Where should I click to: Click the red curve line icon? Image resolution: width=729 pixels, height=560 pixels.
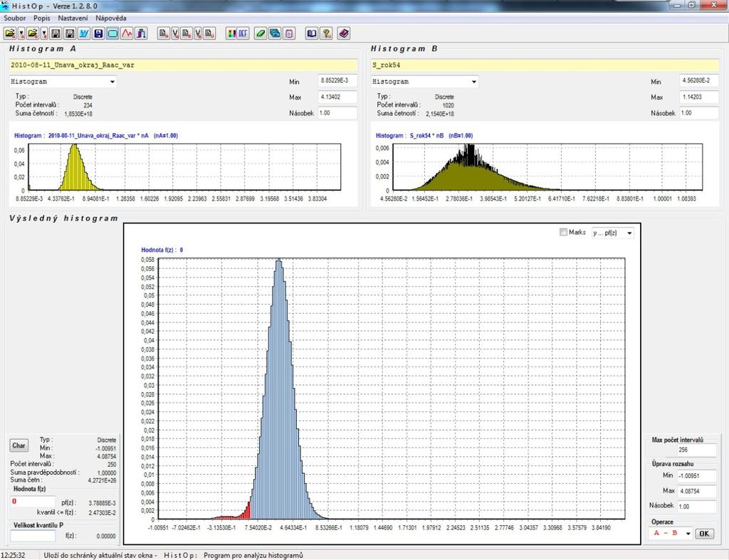click(x=127, y=33)
